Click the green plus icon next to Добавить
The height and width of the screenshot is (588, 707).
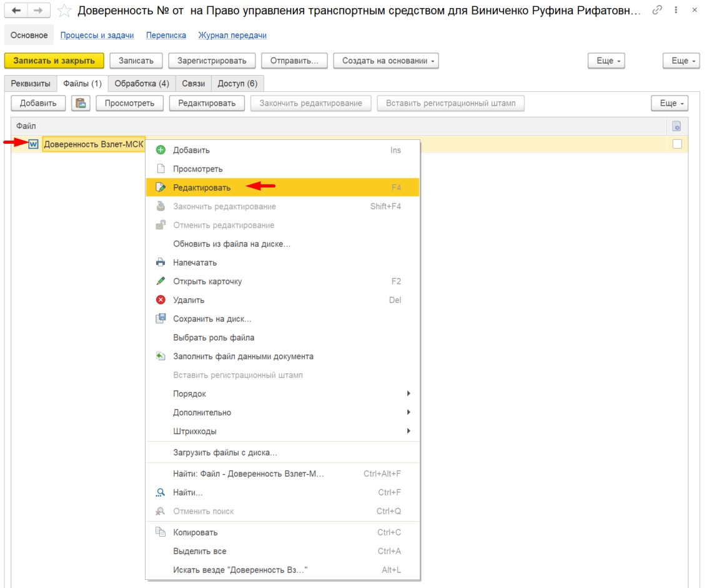click(x=161, y=150)
